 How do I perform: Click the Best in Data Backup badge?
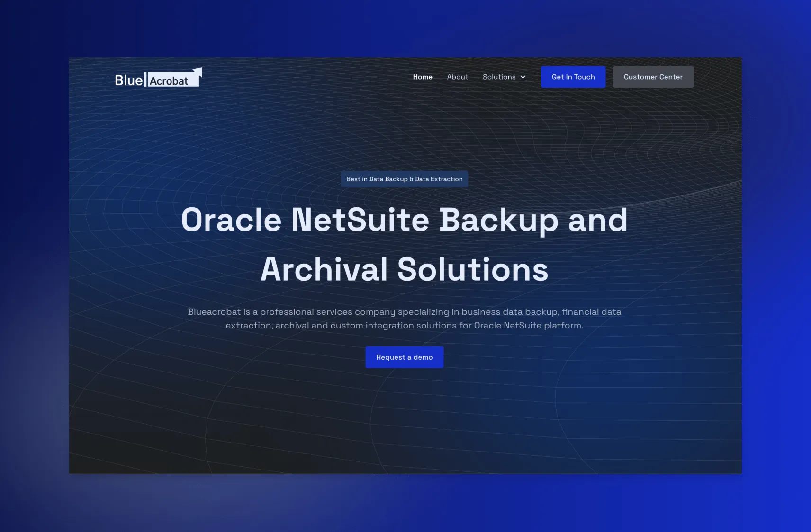404,179
